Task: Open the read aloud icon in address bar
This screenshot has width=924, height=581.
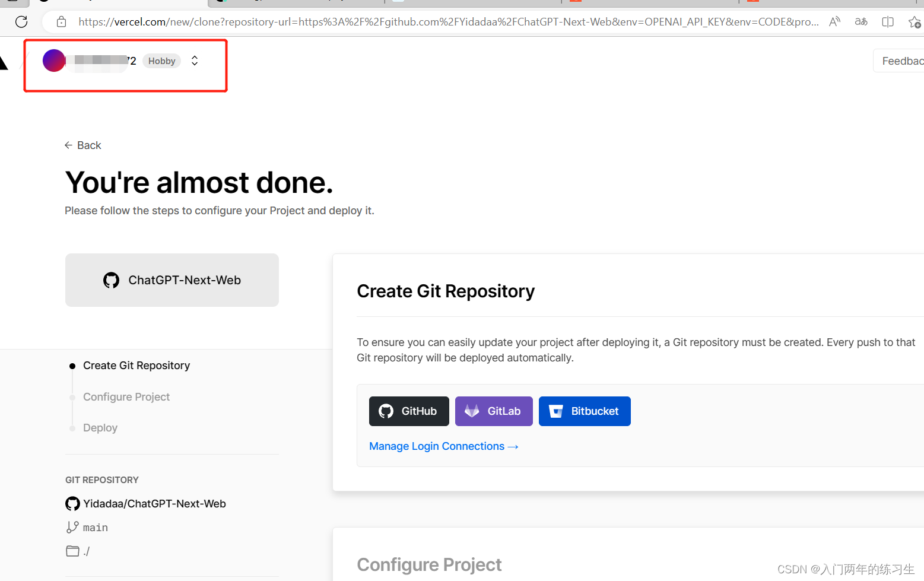Action: (x=834, y=22)
